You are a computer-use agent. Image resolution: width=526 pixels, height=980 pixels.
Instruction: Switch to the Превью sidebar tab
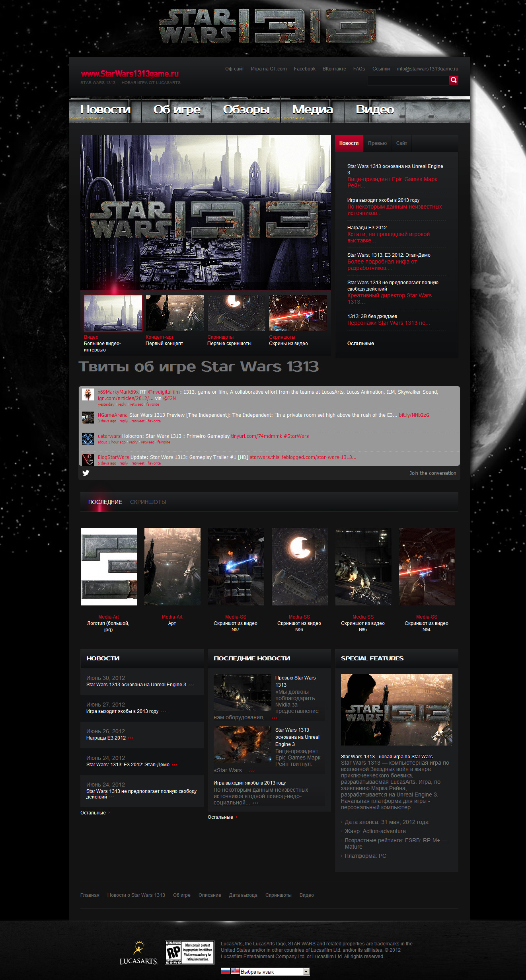377,143
